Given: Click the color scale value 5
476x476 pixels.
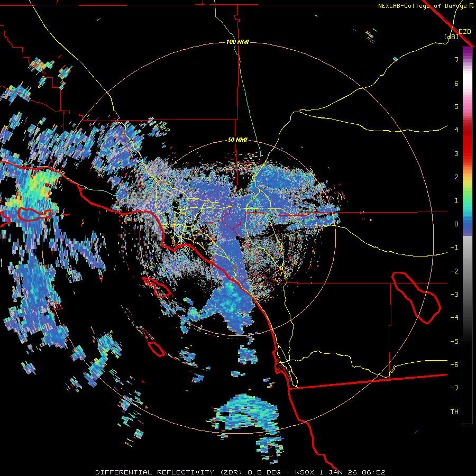Looking at the screenshot, I should pos(456,106).
